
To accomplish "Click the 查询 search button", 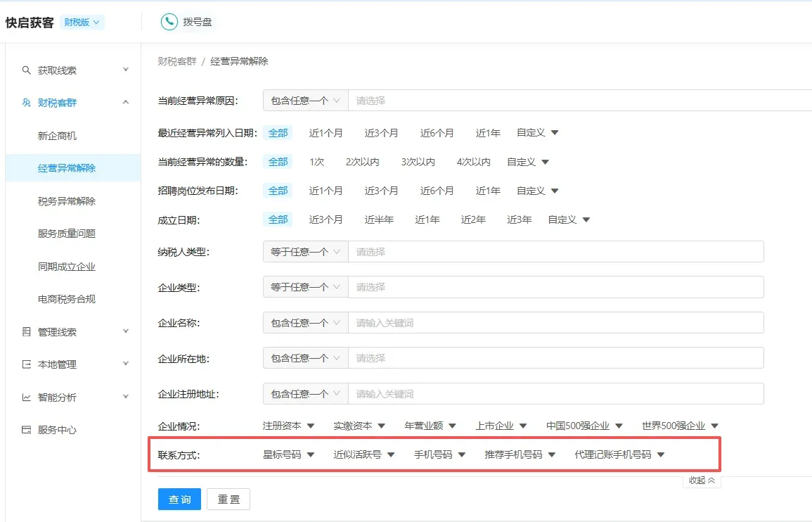I will tap(179, 499).
